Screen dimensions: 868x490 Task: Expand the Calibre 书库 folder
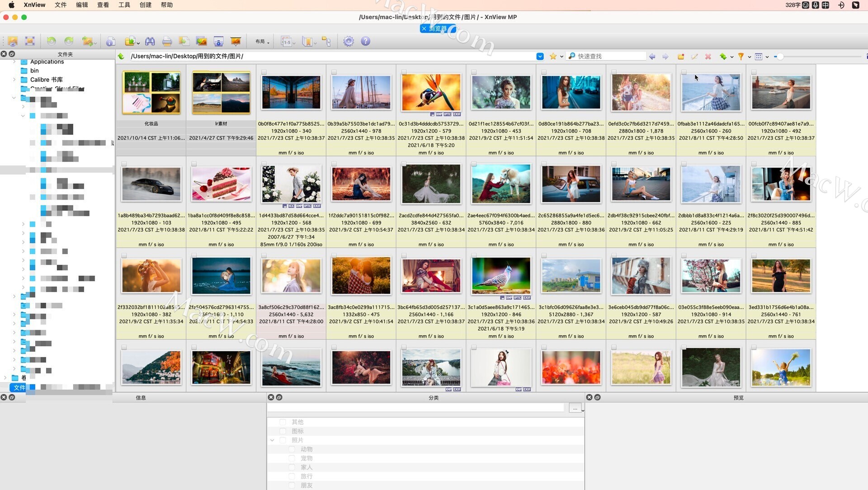click(x=14, y=80)
